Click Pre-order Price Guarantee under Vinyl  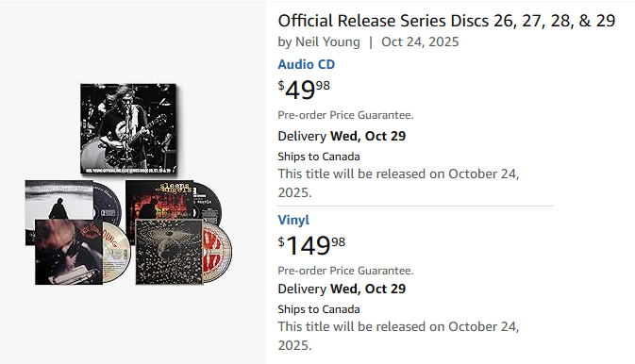pos(345,271)
